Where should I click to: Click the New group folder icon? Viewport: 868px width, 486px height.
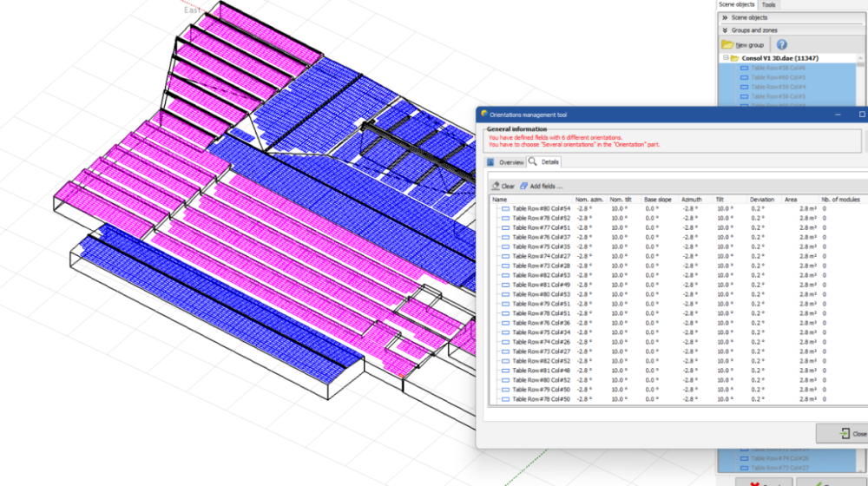click(727, 44)
